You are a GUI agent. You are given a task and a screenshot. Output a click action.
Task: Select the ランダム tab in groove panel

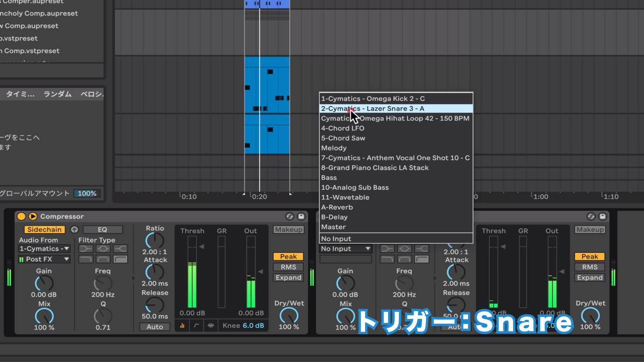[57, 94]
